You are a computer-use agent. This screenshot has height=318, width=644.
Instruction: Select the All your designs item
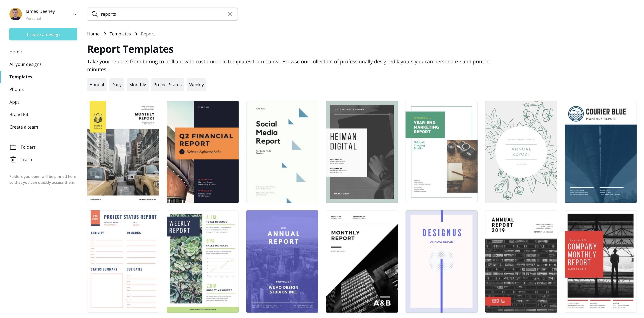pyautogui.click(x=26, y=64)
